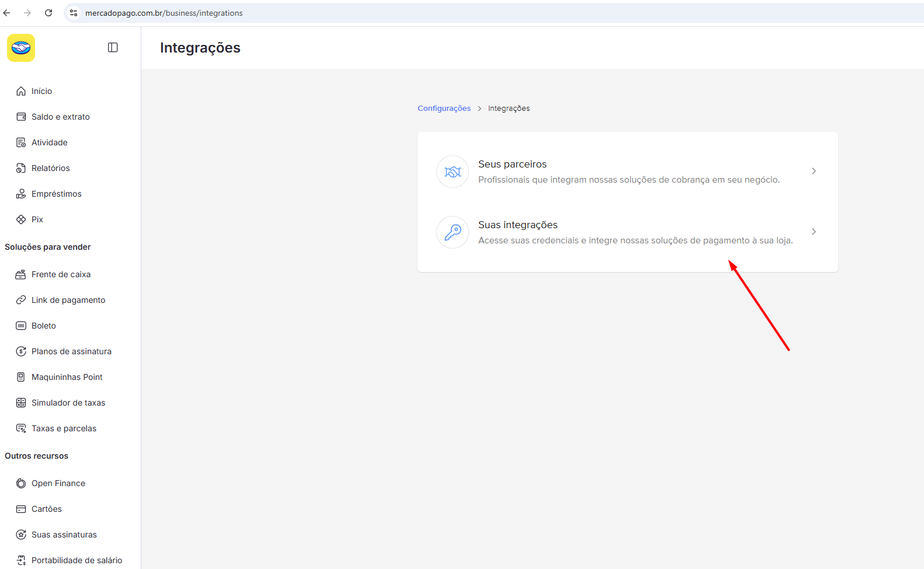Open Planos de assinatura menu item
The width and height of the screenshot is (924, 569).
(x=70, y=351)
